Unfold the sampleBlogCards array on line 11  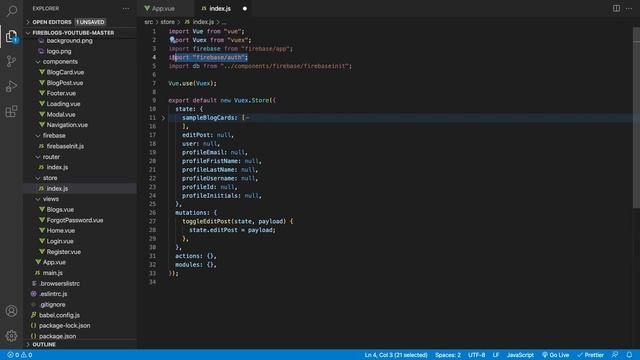coord(163,118)
